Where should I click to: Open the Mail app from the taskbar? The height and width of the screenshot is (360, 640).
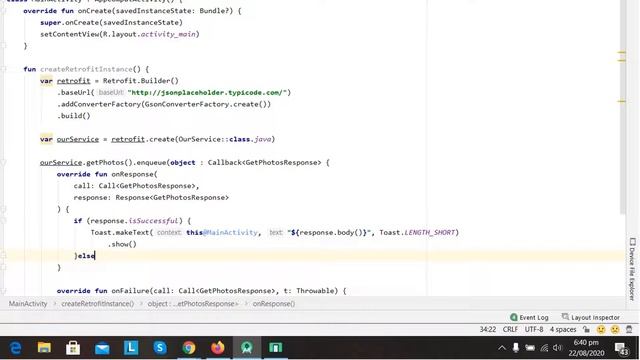point(102,348)
